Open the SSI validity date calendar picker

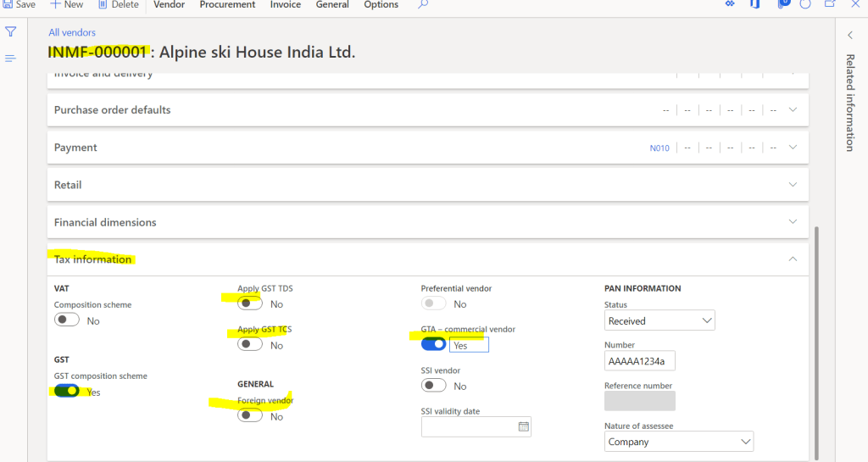coord(523,427)
